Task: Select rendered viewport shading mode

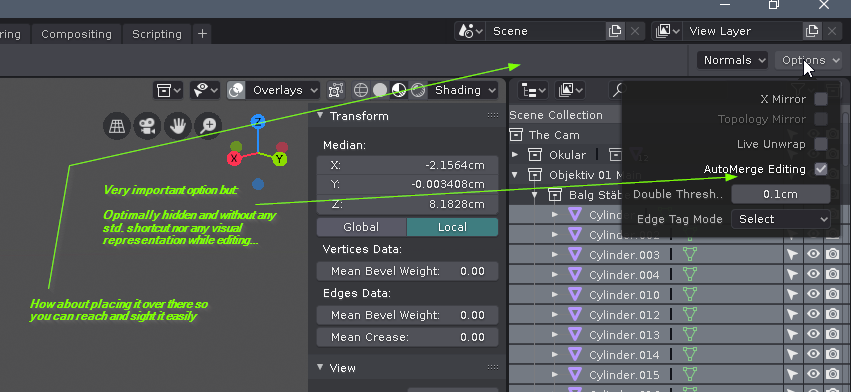Action: (418, 90)
